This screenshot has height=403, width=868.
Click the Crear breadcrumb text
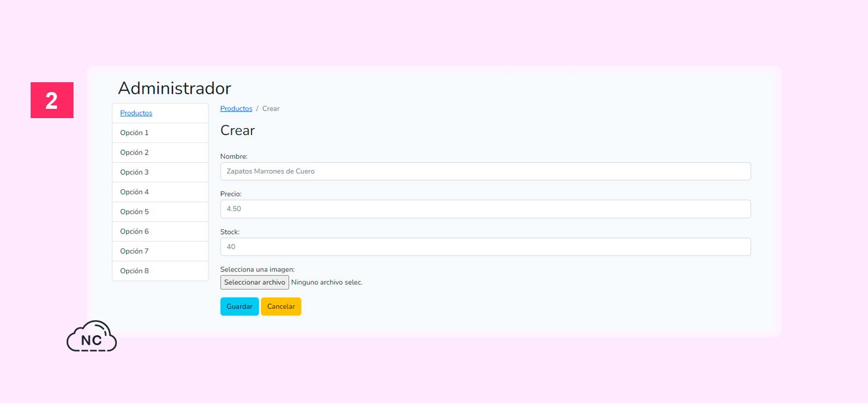(271, 108)
